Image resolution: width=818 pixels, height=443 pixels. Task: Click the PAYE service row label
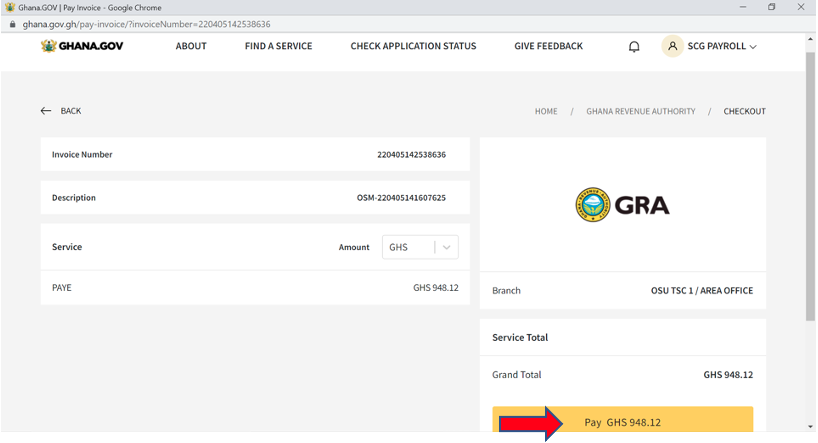(x=62, y=288)
